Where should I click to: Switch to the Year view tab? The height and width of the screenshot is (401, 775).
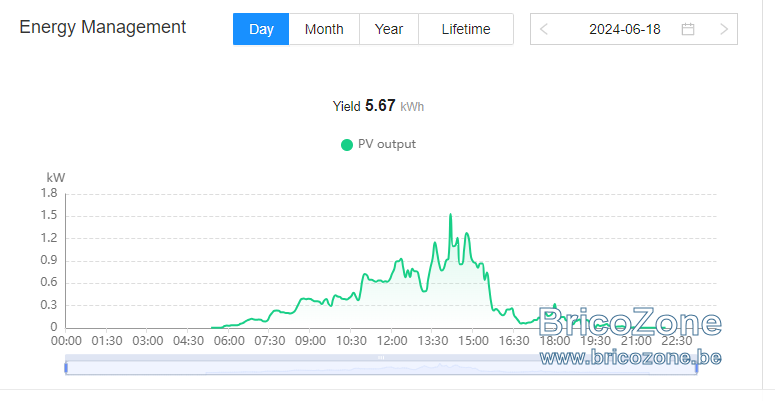[x=389, y=29]
